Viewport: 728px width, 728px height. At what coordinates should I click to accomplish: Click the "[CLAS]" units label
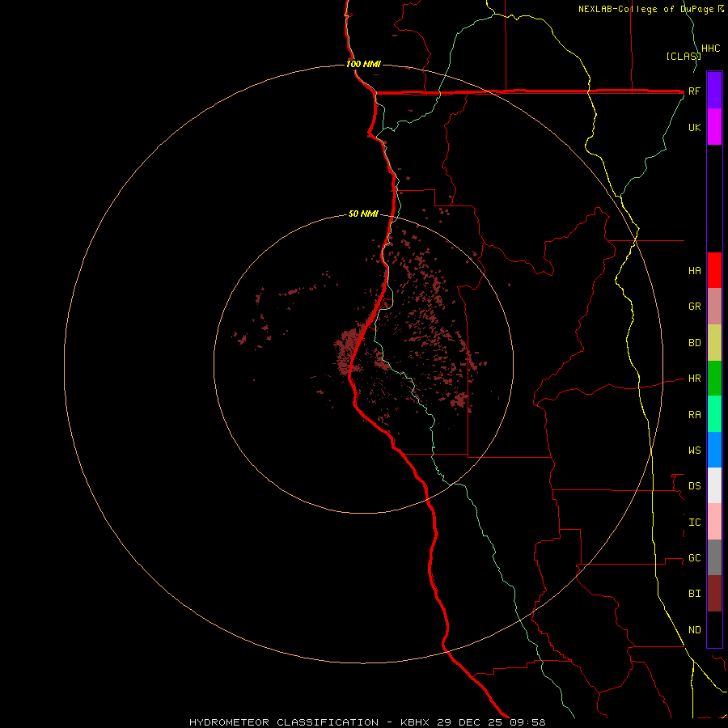683,56
